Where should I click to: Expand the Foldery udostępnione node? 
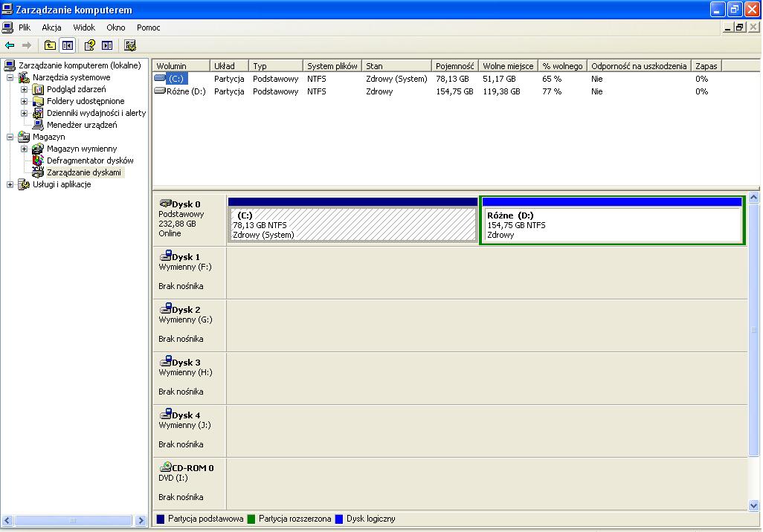click(24, 101)
